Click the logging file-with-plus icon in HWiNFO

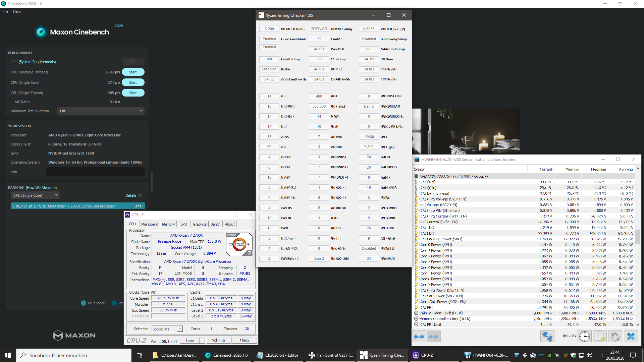pyautogui.click(x=600, y=337)
